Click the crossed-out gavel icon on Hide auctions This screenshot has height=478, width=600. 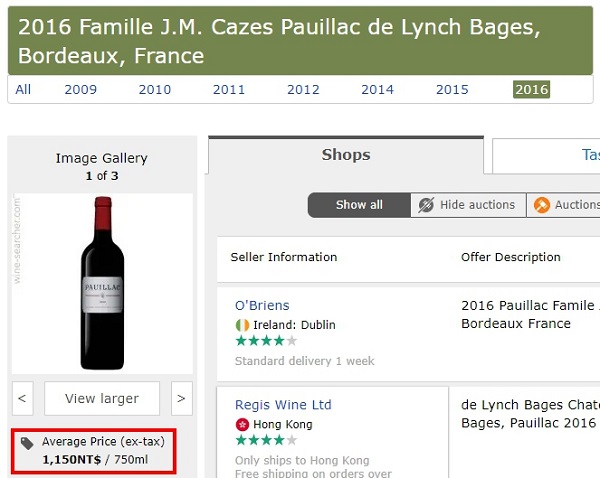(x=426, y=205)
